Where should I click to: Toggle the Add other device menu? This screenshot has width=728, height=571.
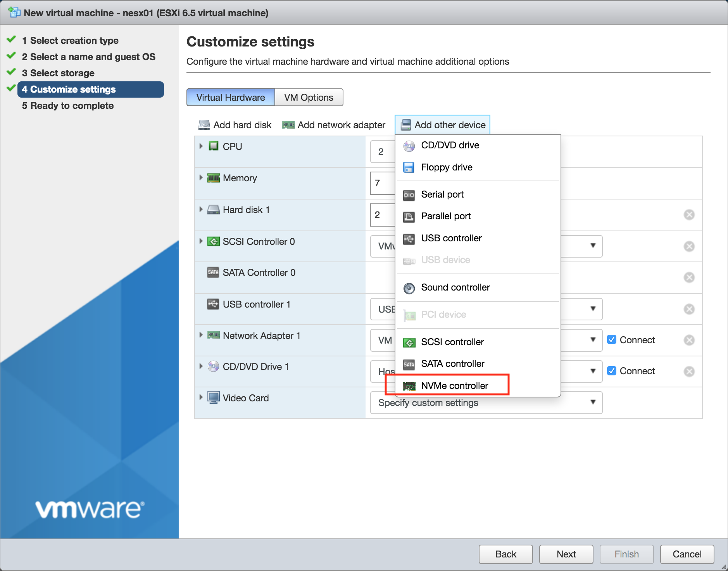(x=442, y=125)
